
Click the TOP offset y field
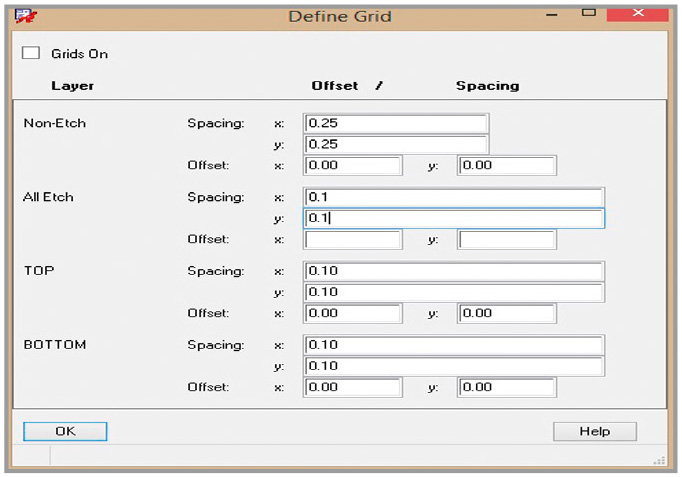tap(507, 314)
